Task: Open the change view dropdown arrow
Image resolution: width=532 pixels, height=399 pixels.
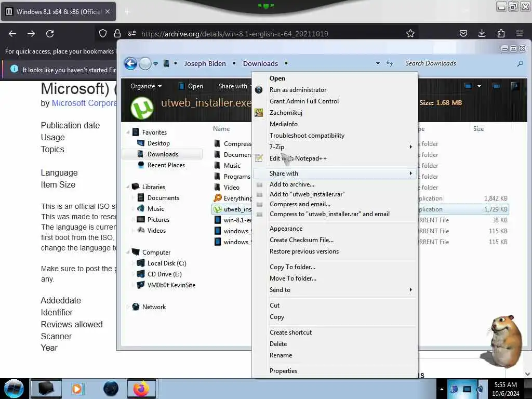Action: pos(479,86)
